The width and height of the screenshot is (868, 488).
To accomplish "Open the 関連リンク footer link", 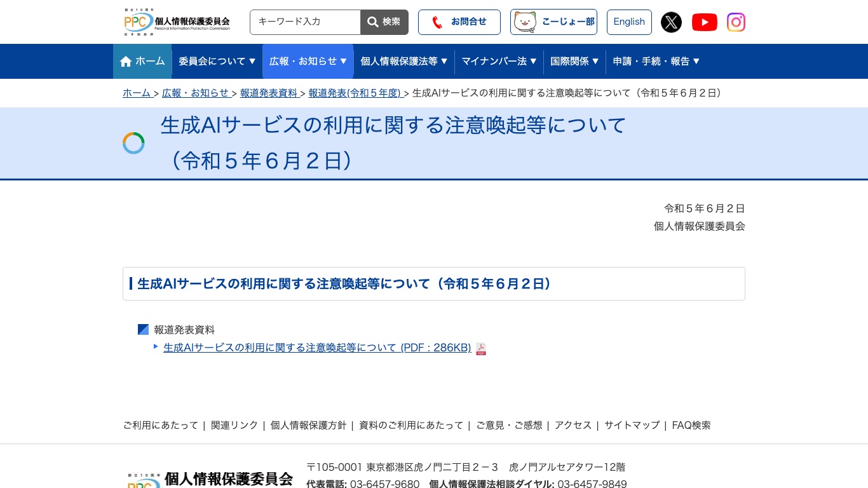I will 234,426.
